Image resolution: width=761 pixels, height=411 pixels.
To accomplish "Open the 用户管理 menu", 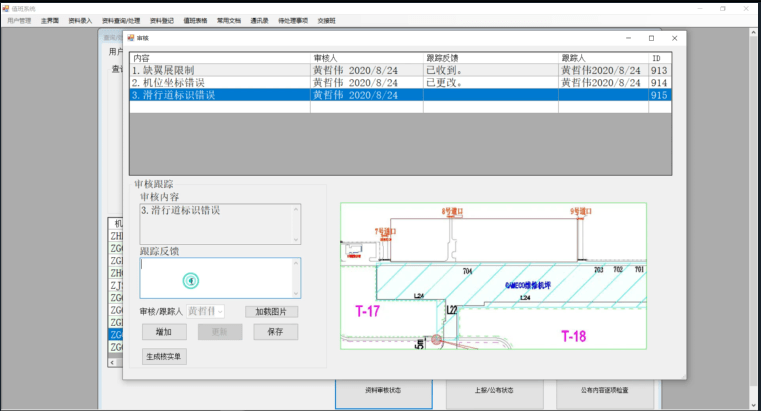I will point(19,21).
